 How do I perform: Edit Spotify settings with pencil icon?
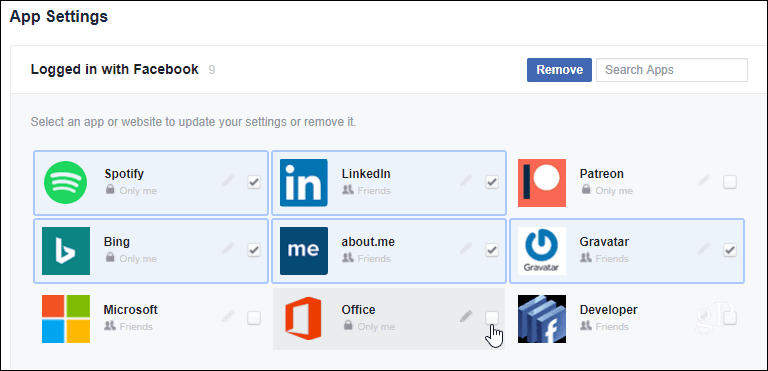click(228, 180)
